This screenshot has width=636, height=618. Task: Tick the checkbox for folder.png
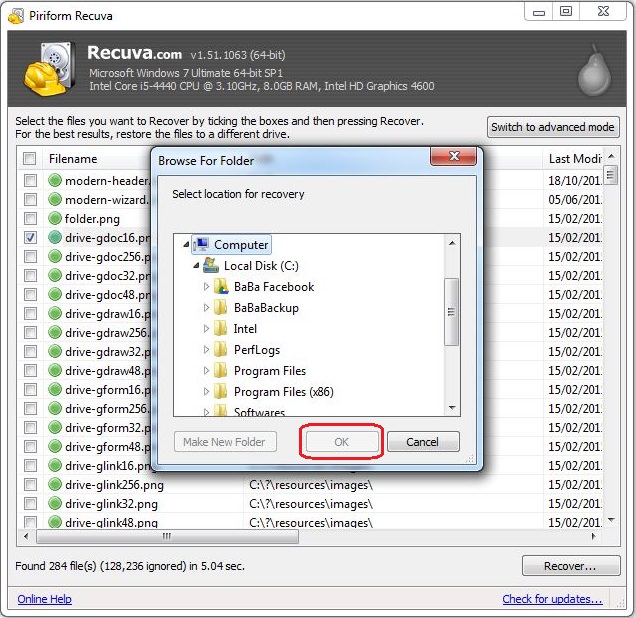(x=30, y=218)
